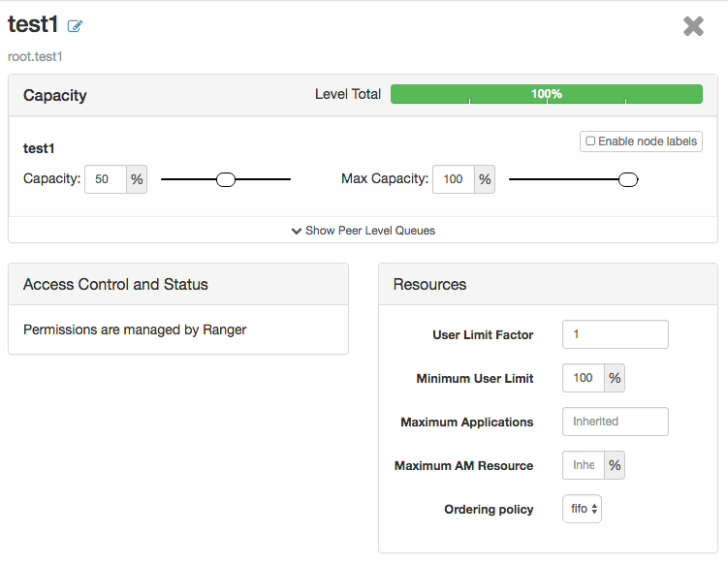Click the Level Total green progress bar

pos(546,94)
